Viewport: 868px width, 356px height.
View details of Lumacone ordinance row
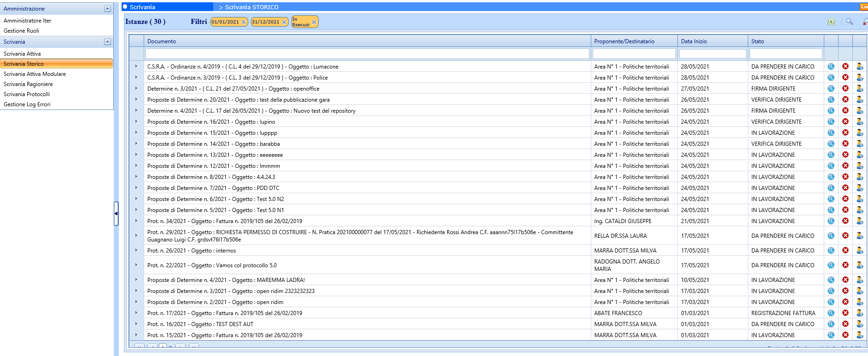831,66
